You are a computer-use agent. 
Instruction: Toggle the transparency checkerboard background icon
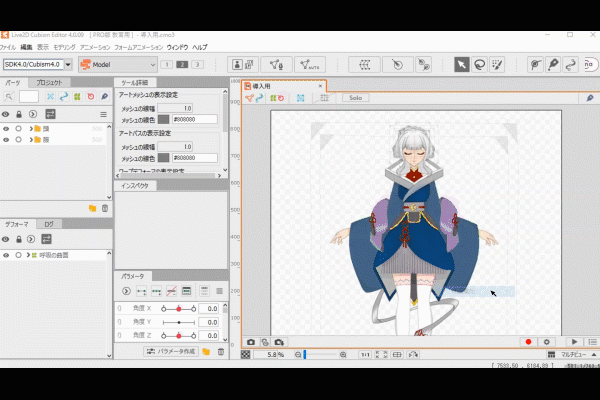(x=246, y=355)
